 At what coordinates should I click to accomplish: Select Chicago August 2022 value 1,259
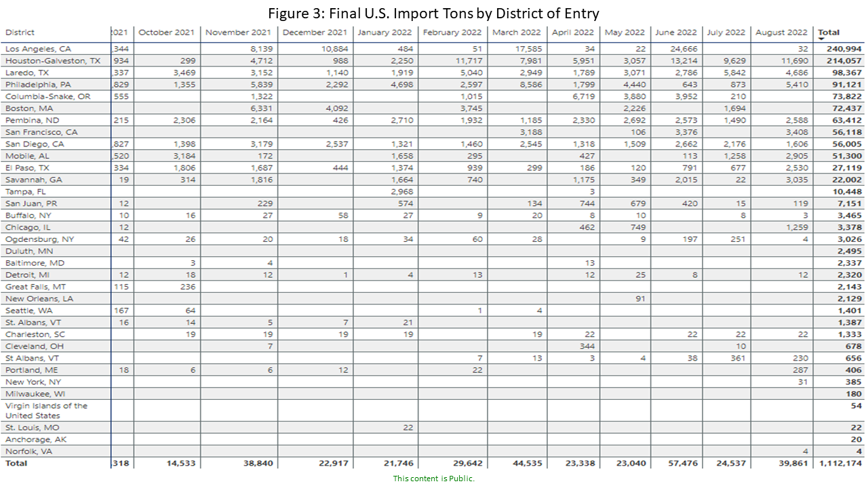(797, 227)
